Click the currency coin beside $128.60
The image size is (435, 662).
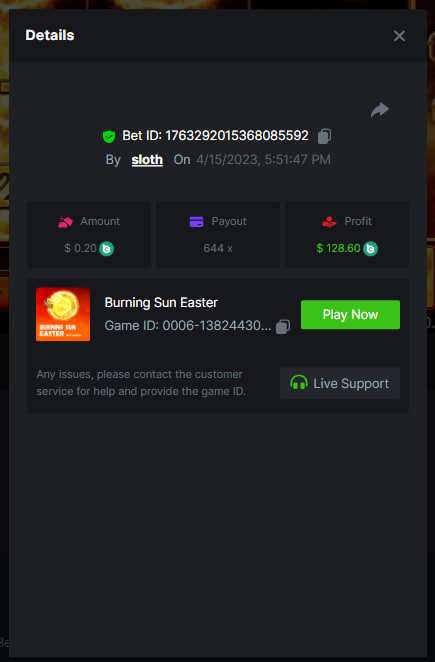click(370, 249)
